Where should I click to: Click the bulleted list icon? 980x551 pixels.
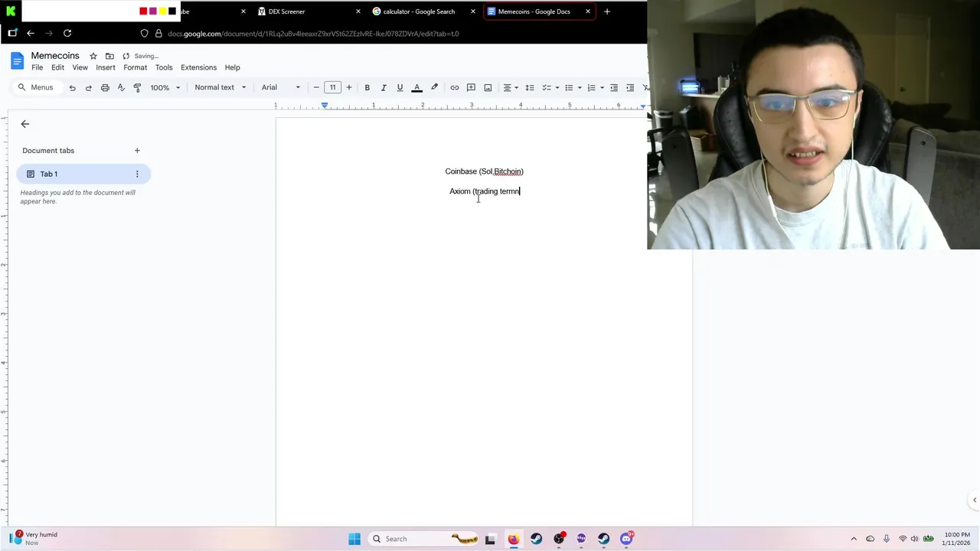tap(568, 87)
